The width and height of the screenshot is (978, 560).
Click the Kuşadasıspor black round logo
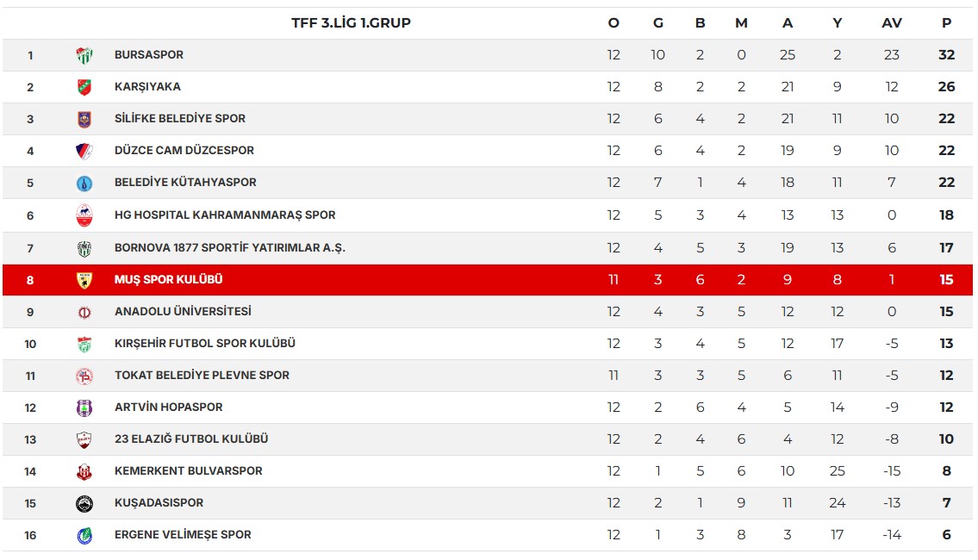coord(84,503)
